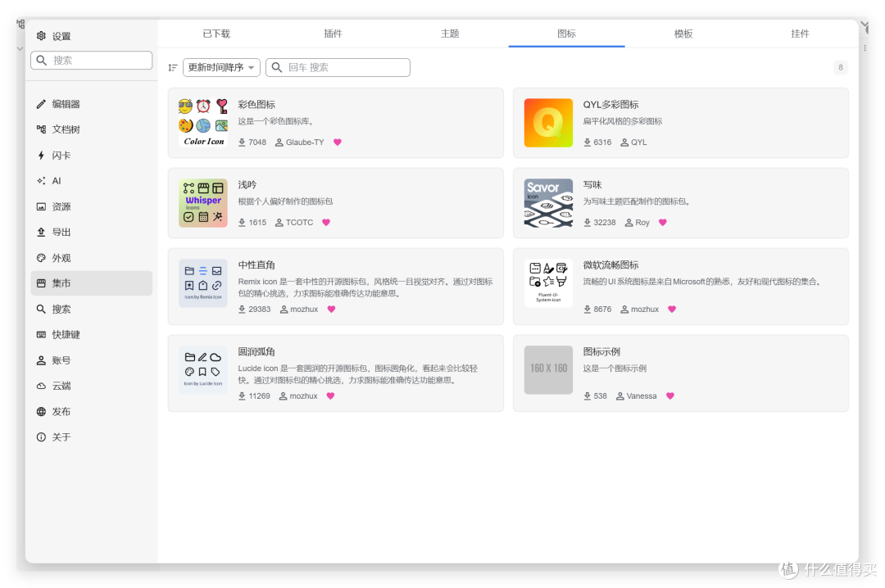Viewport: 885px width, 588px height.
Task: Click the sort order icon beside dropdown
Action: (173, 68)
